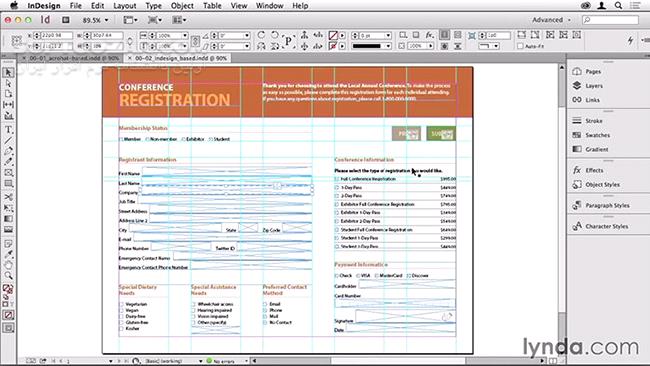Viewport: 650px width, 366px height.
Task: Open the Object menu
Action: 182,6
